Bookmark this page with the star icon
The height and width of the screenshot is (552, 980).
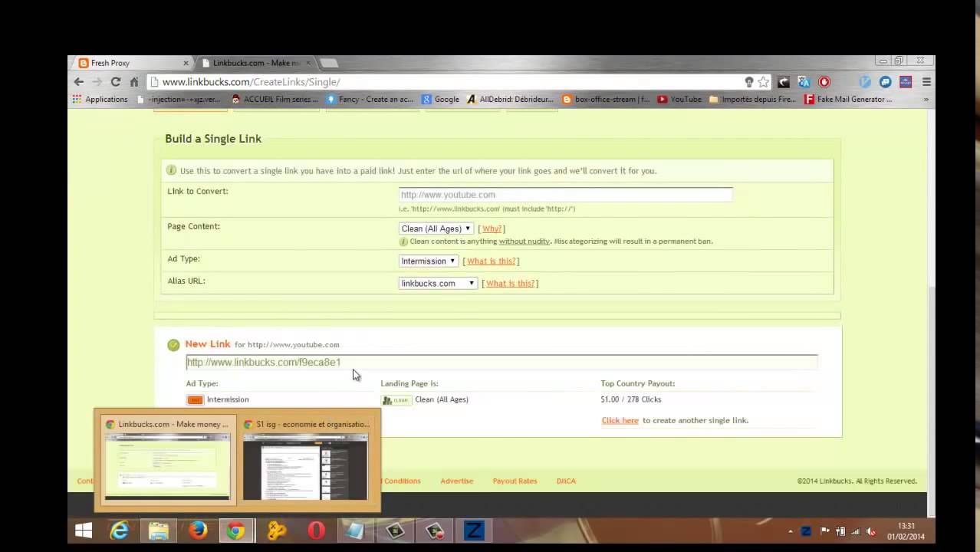[764, 82]
